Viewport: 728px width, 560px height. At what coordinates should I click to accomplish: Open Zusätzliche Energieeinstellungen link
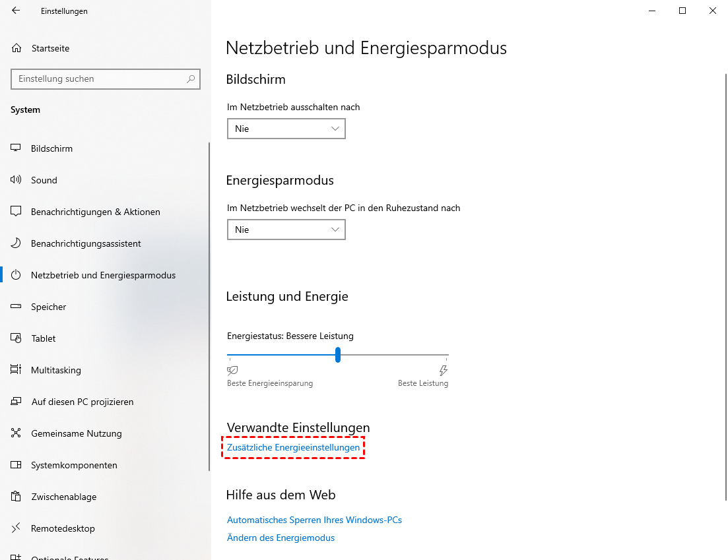click(293, 447)
